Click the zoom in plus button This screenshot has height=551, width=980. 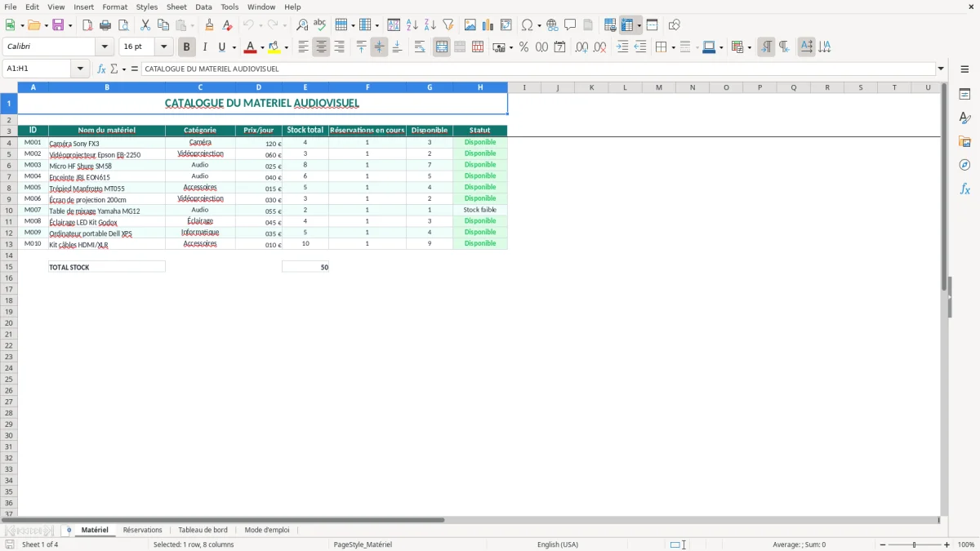[x=947, y=544]
